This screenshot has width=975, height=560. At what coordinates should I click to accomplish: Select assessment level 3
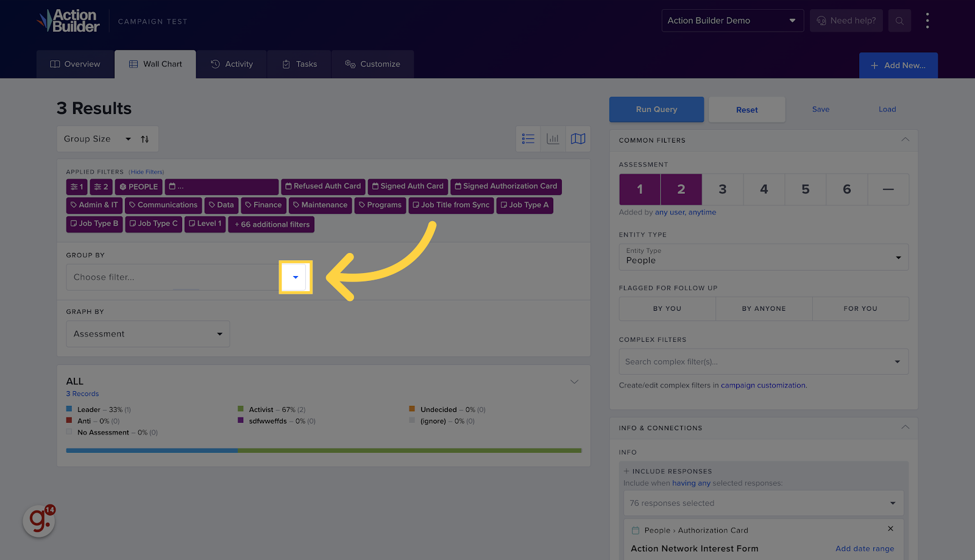coord(722,189)
